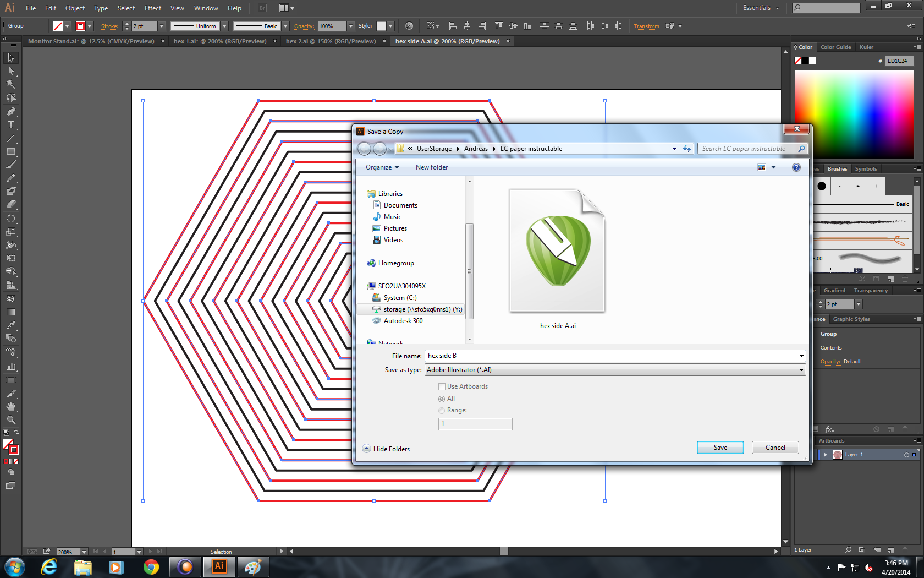The width and height of the screenshot is (924, 578).
Task: Pick a color from the Color spectrum
Action: pos(854,114)
